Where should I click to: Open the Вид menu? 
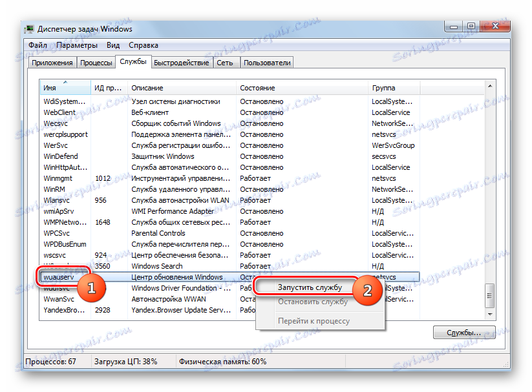click(x=113, y=45)
